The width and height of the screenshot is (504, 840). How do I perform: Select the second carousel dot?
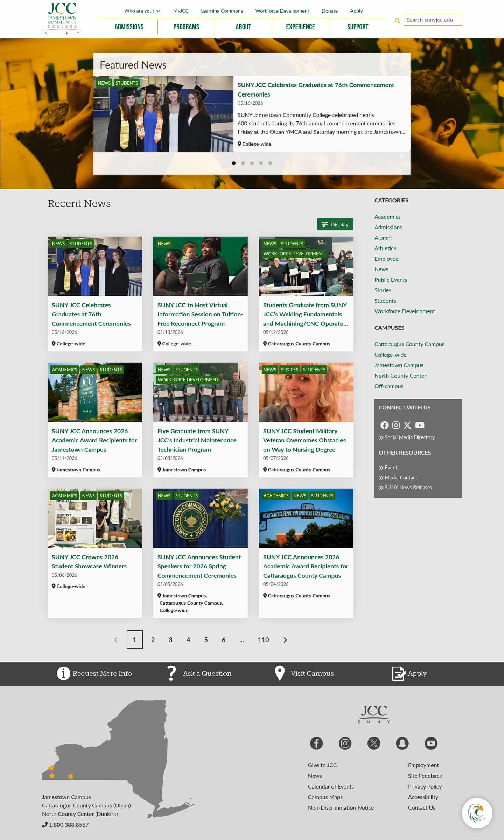(243, 163)
